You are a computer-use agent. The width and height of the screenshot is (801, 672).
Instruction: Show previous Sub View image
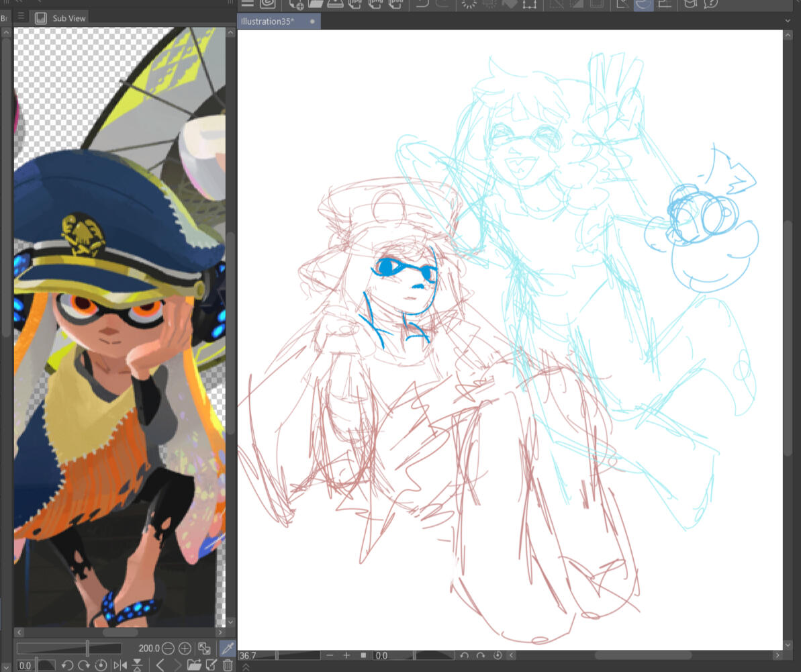(160, 665)
